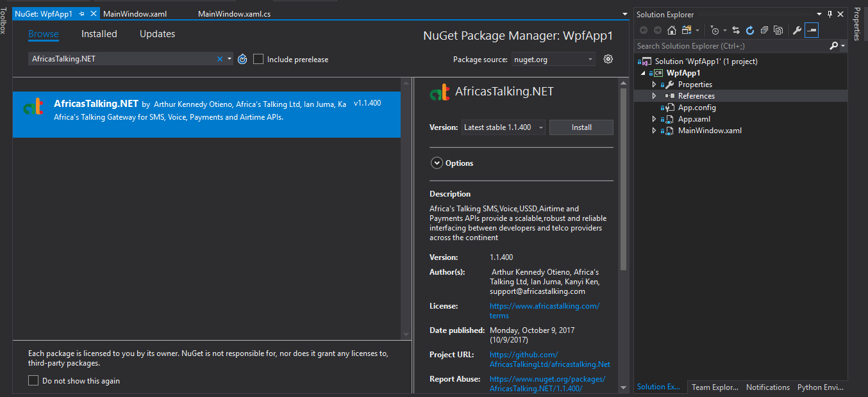This screenshot has height=397, width=868.
Task: Click the NuGet settings gear icon
Action: click(x=608, y=59)
